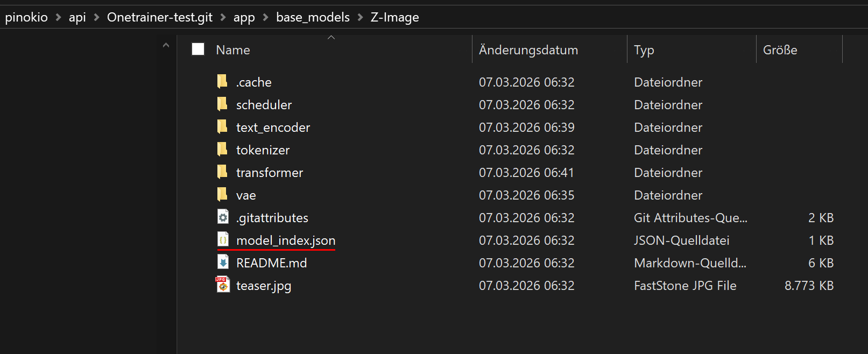Toggle the select-all checkbox in the header
Screen dimensions: 868x354
pyautogui.click(x=198, y=49)
